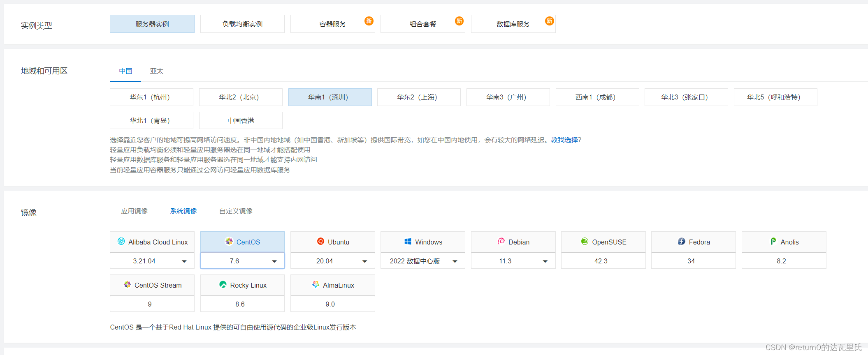868x355 pixels.
Task: Click OpenSUSE version 42.3
Action: point(603,261)
